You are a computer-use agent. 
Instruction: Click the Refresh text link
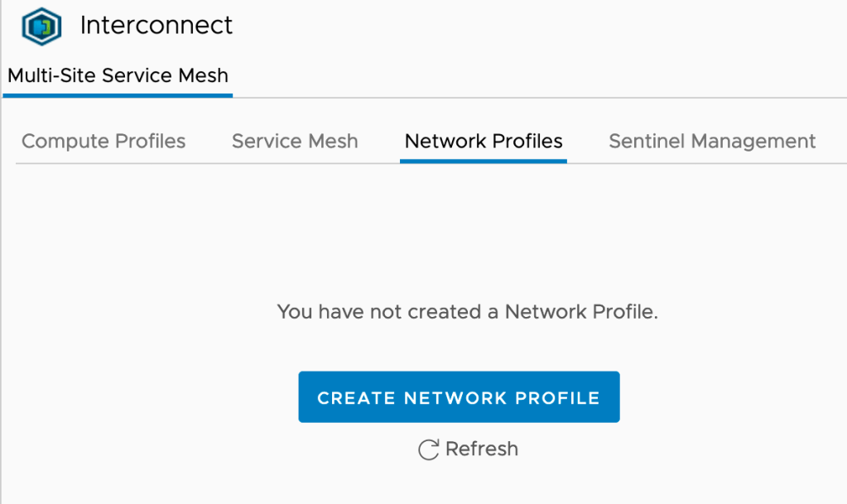coord(481,449)
